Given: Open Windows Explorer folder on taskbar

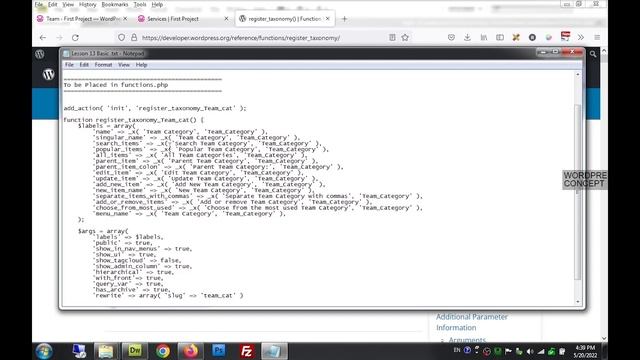Looking at the screenshot, I should tap(106, 351).
